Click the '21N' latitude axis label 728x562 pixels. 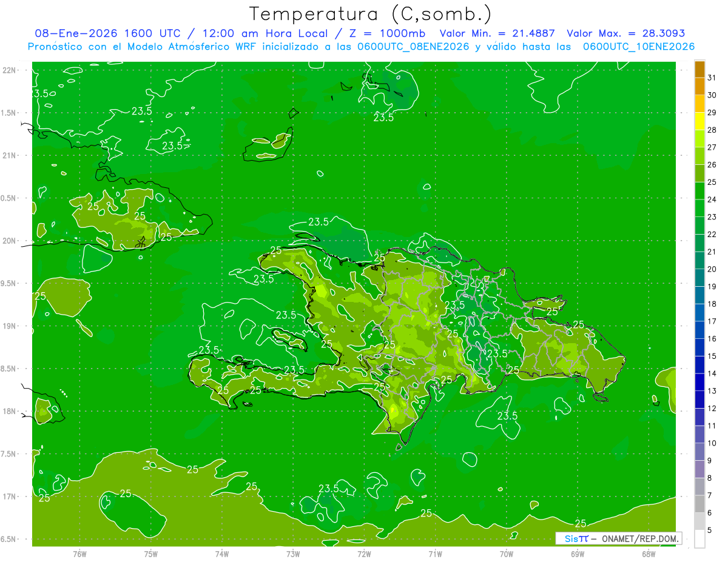click(x=8, y=155)
